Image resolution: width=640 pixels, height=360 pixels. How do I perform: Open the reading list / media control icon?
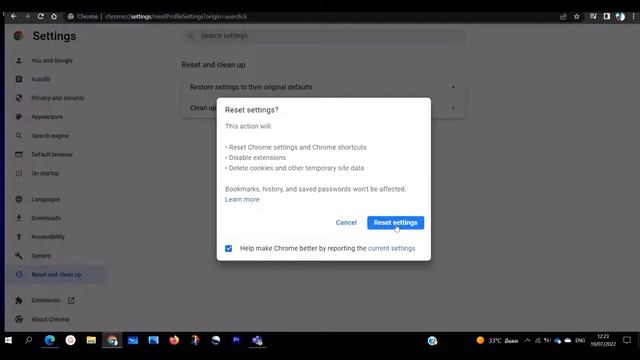593,16
